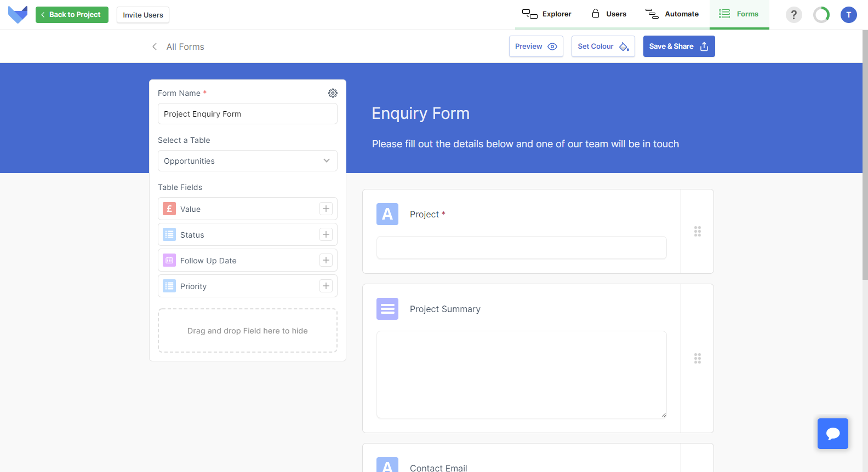Image resolution: width=868 pixels, height=472 pixels.
Task: Click the list icon beside Priority
Action: 169,286
